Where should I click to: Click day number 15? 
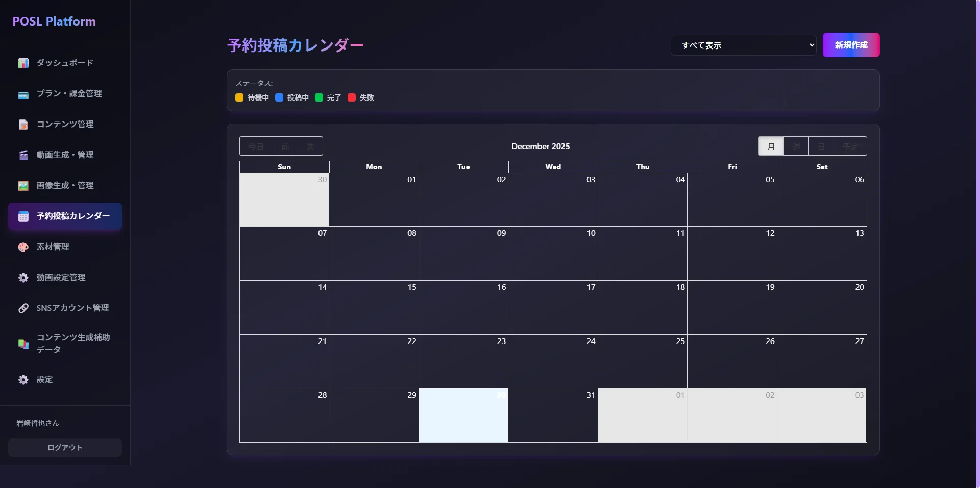[x=412, y=287]
